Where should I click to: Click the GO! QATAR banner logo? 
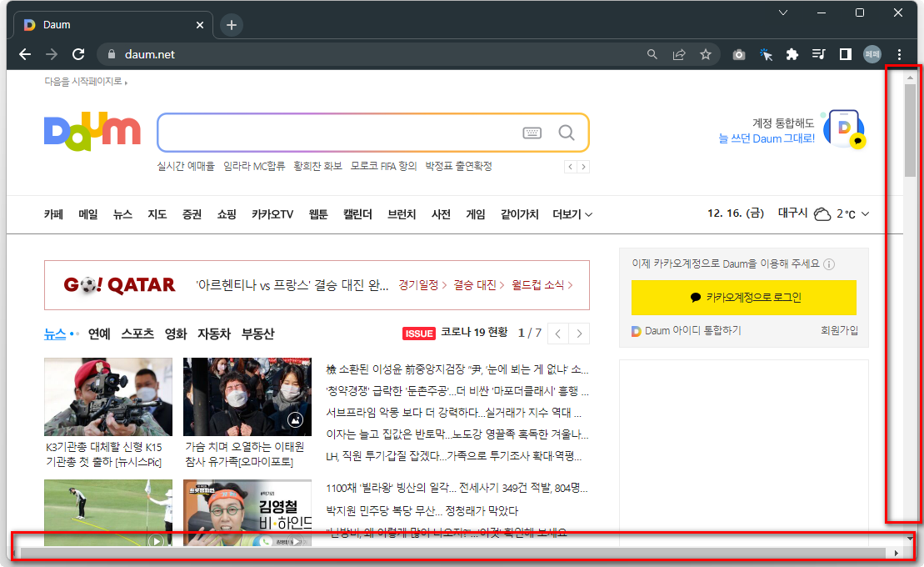click(x=120, y=285)
